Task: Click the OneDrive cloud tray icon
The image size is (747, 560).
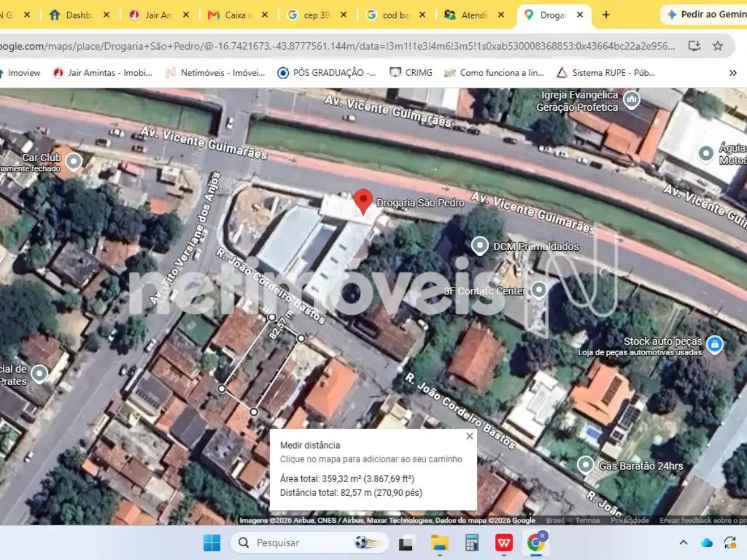Action: [x=707, y=543]
